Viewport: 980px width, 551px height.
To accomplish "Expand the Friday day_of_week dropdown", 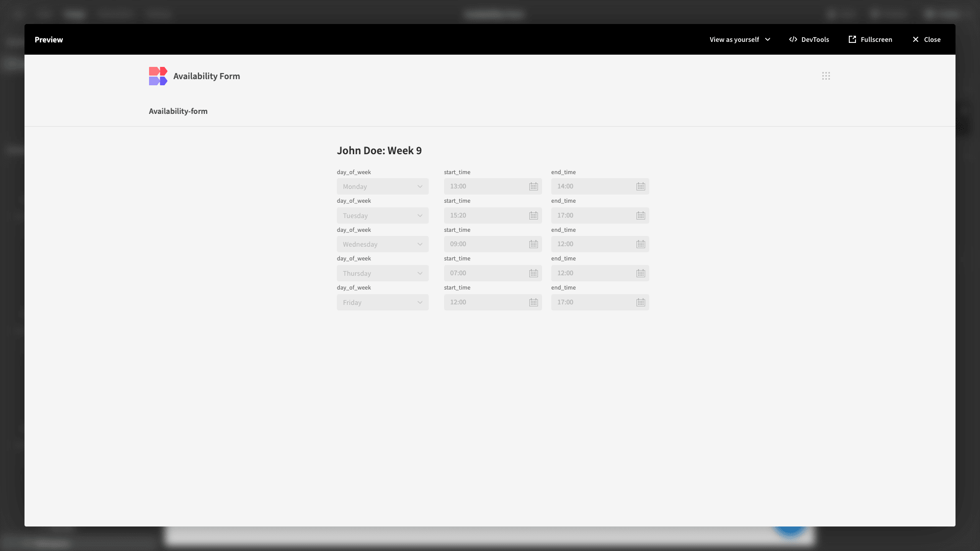I will pos(382,302).
